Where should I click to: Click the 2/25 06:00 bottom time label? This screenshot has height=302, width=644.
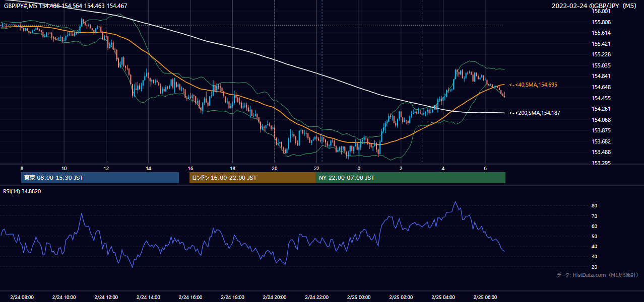tap(485, 297)
